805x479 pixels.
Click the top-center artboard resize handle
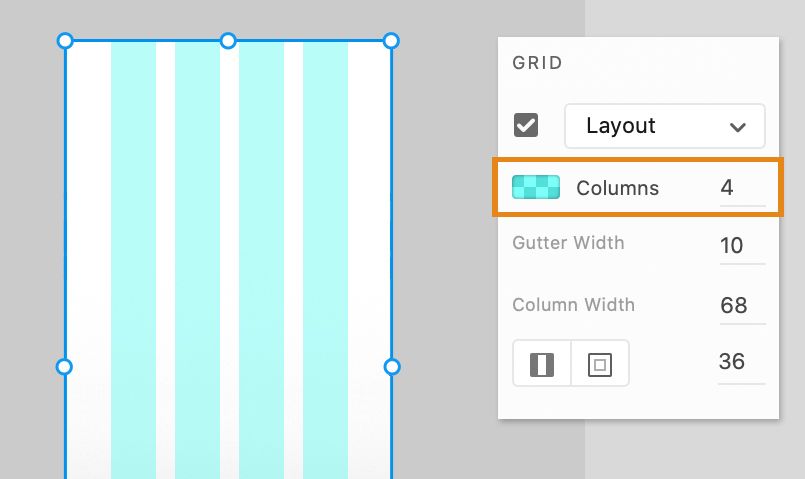point(228,41)
